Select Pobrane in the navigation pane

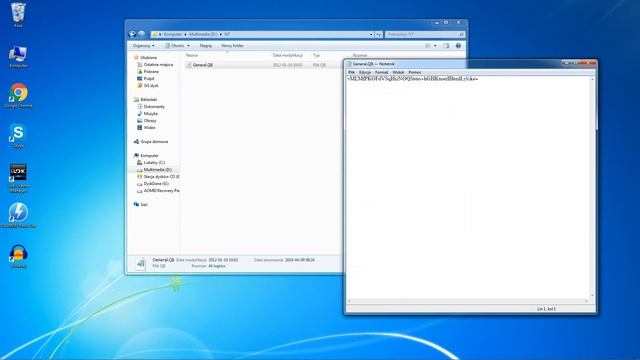[151, 71]
